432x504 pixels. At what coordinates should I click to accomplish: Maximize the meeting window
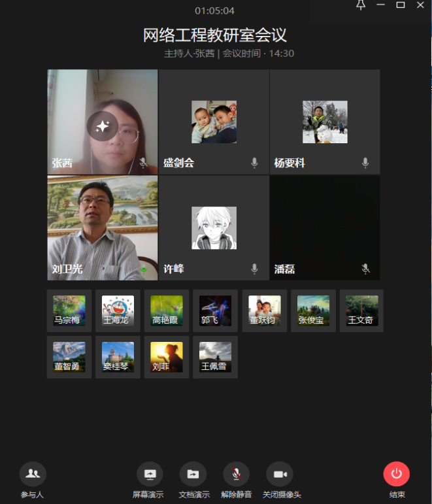point(401,5)
